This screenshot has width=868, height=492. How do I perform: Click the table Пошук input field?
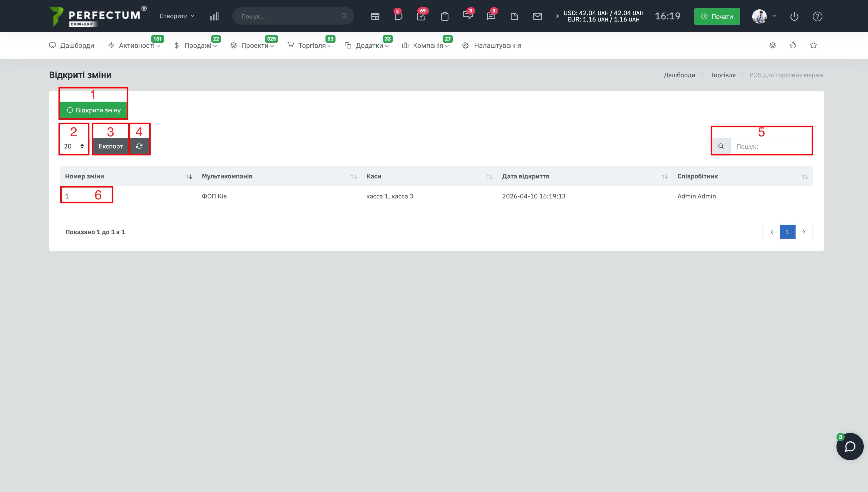[771, 146]
